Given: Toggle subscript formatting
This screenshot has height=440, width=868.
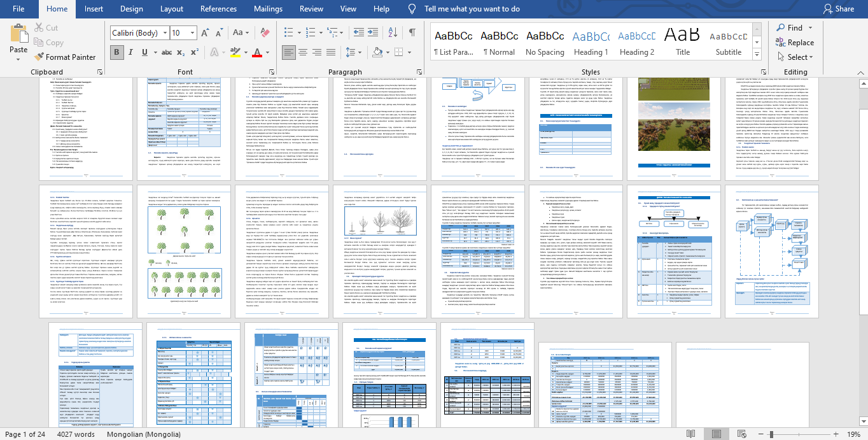Looking at the screenshot, I should 181,52.
